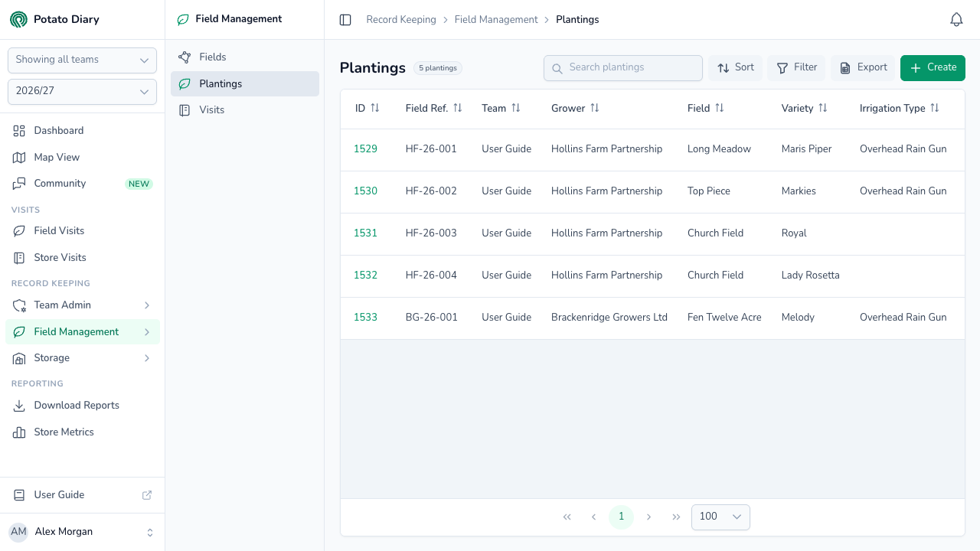The height and width of the screenshot is (551, 980).
Task: Open planting ID 1529 link
Action: click(x=365, y=149)
